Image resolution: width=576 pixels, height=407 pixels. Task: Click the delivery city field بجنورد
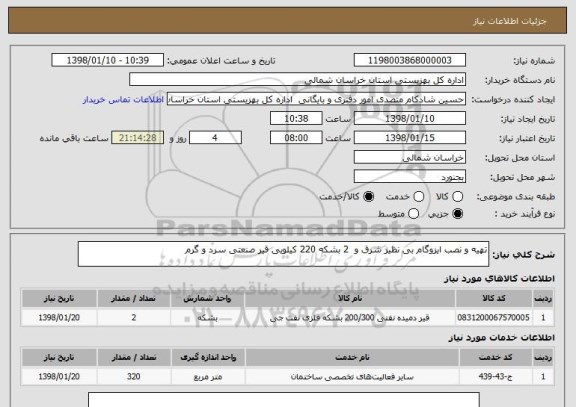click(x=410, y=177)
